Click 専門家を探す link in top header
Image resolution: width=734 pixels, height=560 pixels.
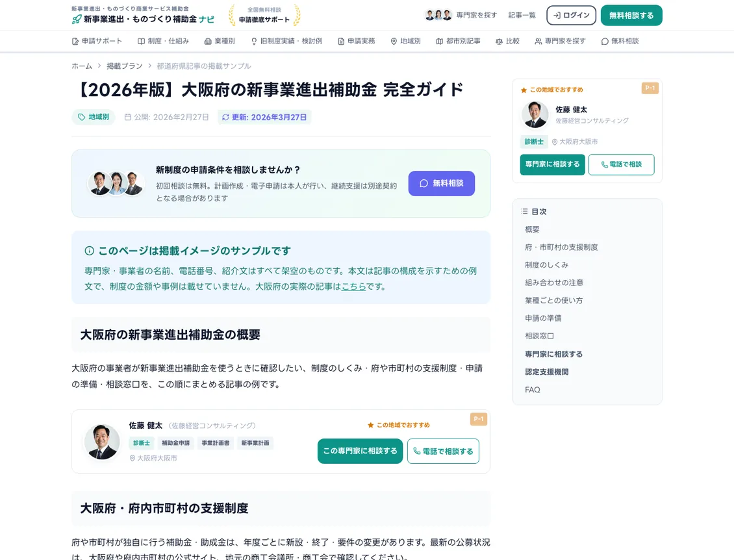click(477, 16)
